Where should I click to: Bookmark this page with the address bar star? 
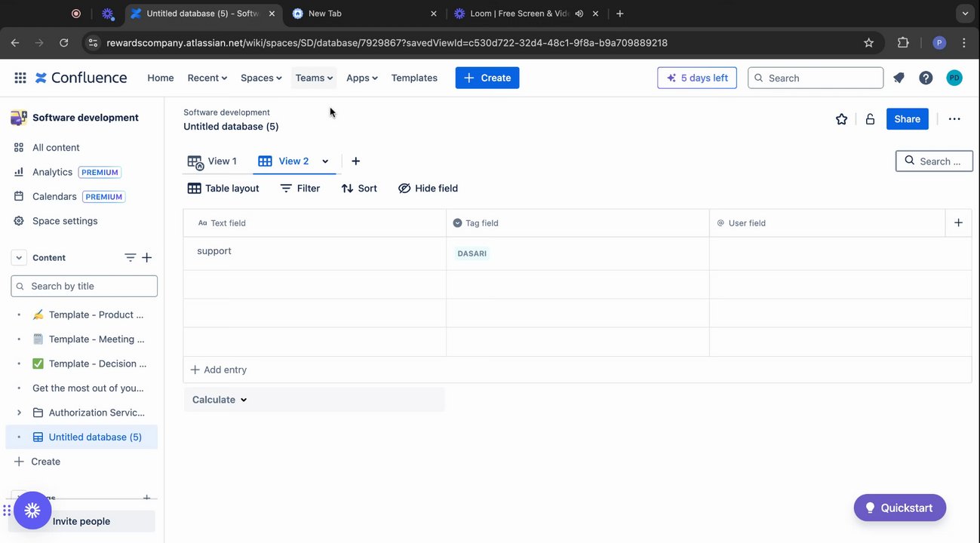pyautogui.click(x=868, y=43)
